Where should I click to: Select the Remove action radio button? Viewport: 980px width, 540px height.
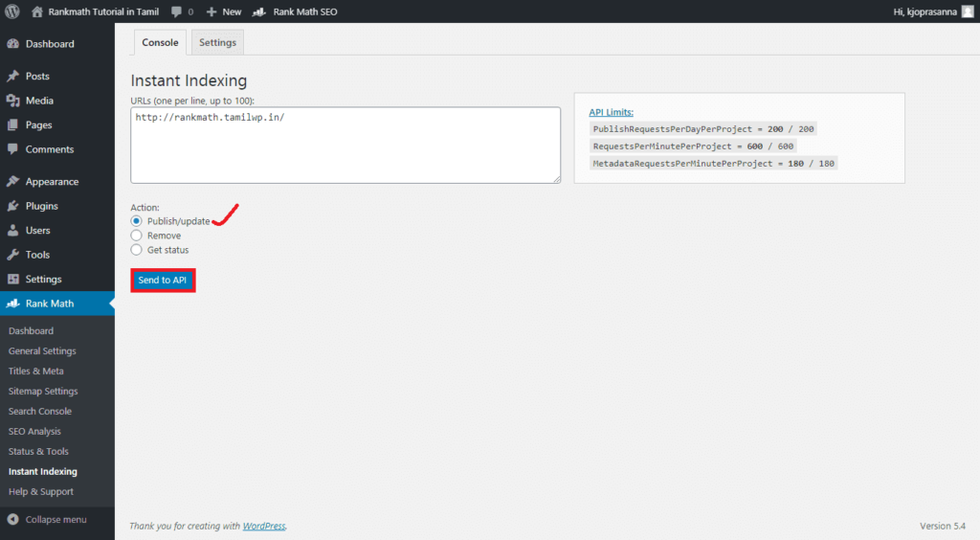[136, 236]
